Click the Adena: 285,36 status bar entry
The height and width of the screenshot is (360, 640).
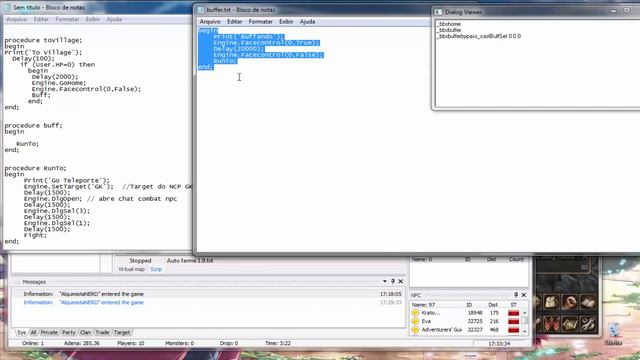[82, 343]
